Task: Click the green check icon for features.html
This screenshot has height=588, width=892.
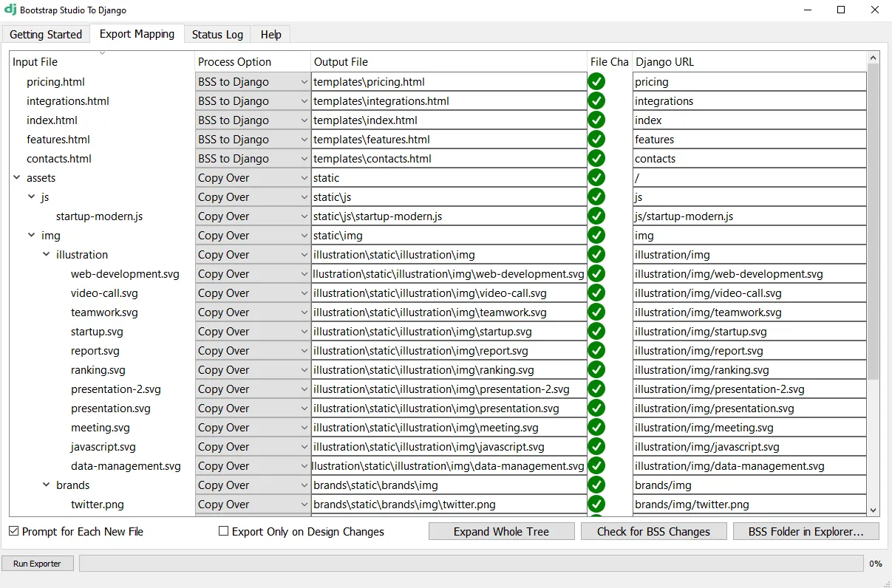Action: [596, 139]
